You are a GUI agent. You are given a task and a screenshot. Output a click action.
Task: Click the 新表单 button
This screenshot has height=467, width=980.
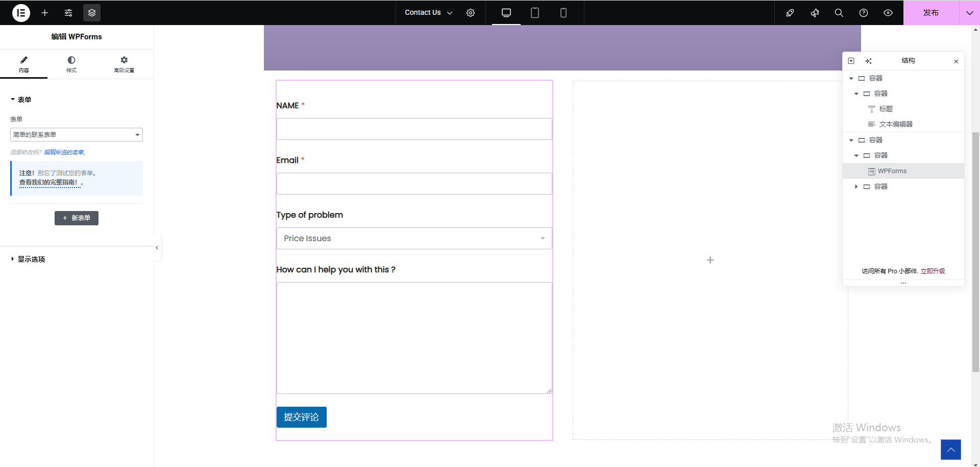77,218
